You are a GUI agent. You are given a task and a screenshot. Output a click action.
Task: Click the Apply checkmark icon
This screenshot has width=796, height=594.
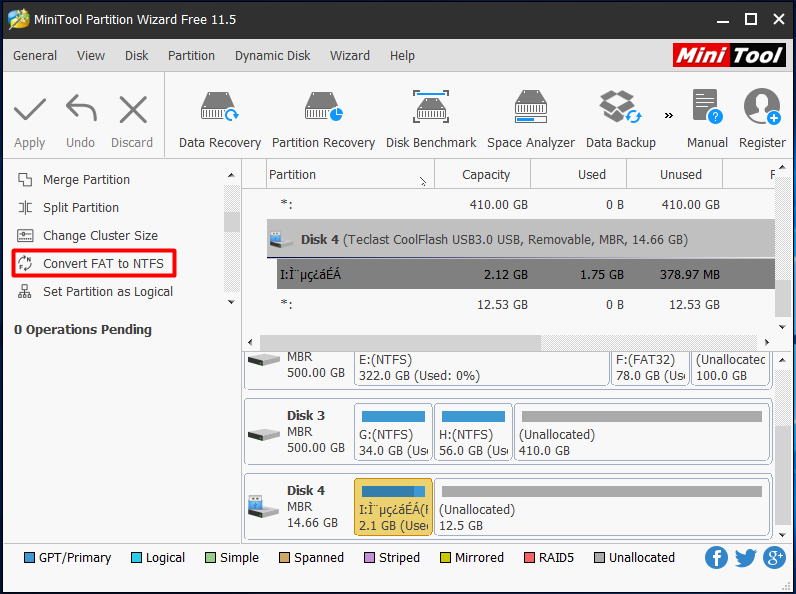click(29, 110)
